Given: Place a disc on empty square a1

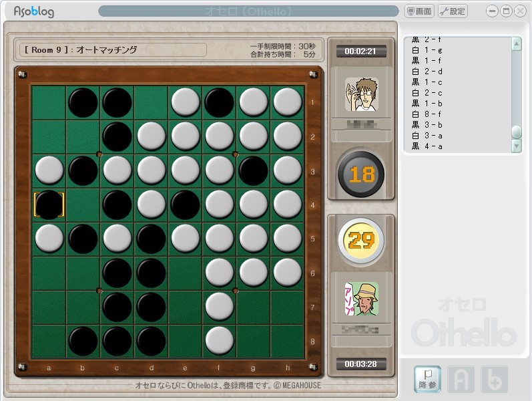Looking at the screenshot, I should tap(49, 102).
